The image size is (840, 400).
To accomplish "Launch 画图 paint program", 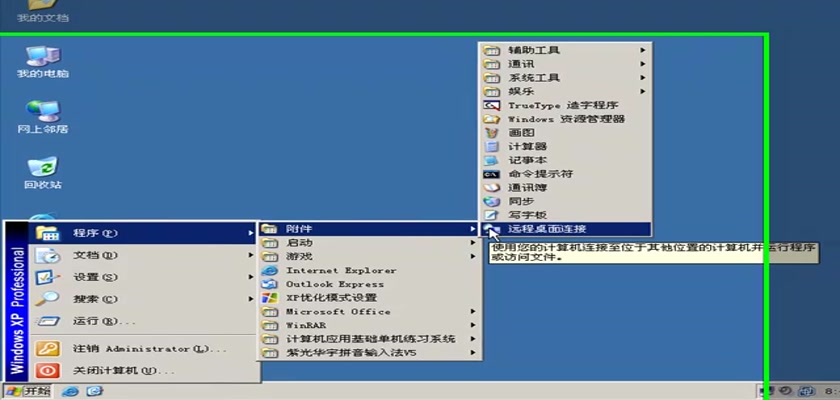I will pos(566,133).
